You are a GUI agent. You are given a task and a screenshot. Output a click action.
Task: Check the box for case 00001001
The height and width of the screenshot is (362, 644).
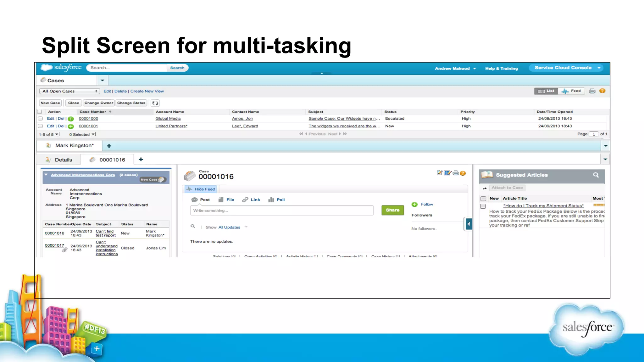(40, 126)
